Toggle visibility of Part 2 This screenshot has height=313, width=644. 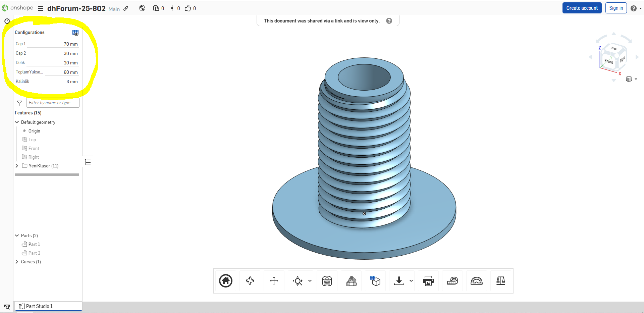click(x=34, y=253)
